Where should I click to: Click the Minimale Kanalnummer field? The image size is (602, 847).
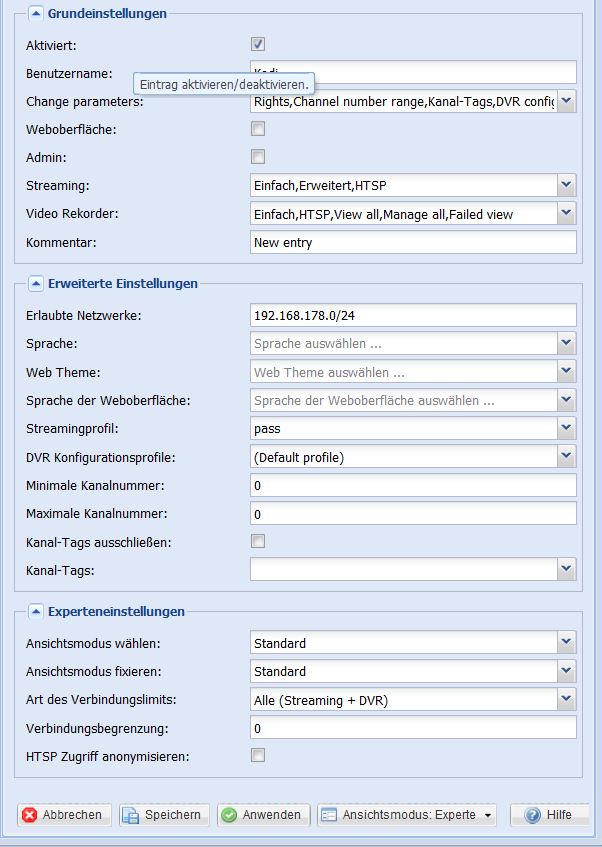point(413,485)
